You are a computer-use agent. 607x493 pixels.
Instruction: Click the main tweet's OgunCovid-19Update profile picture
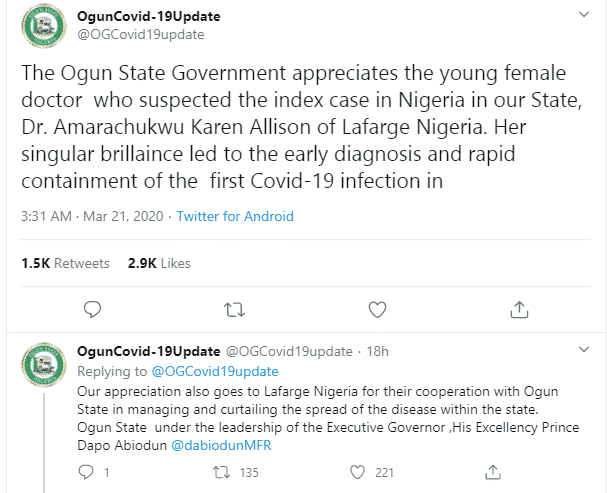tap(42, 28)
